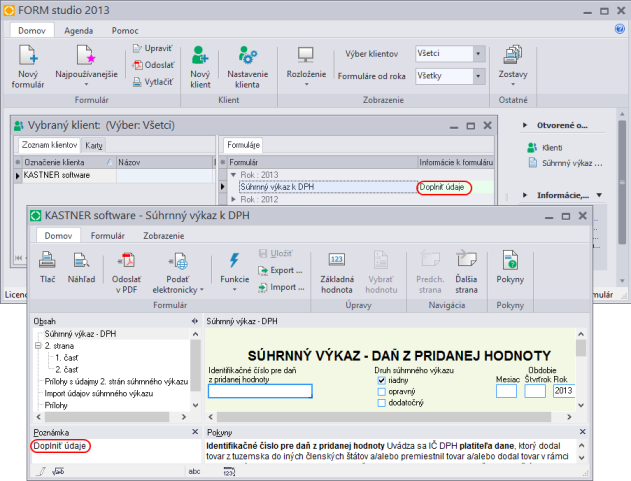Screen dimensions: 631x481
Task: Go to Ďalšia strana icon
Action: (466, 260)
